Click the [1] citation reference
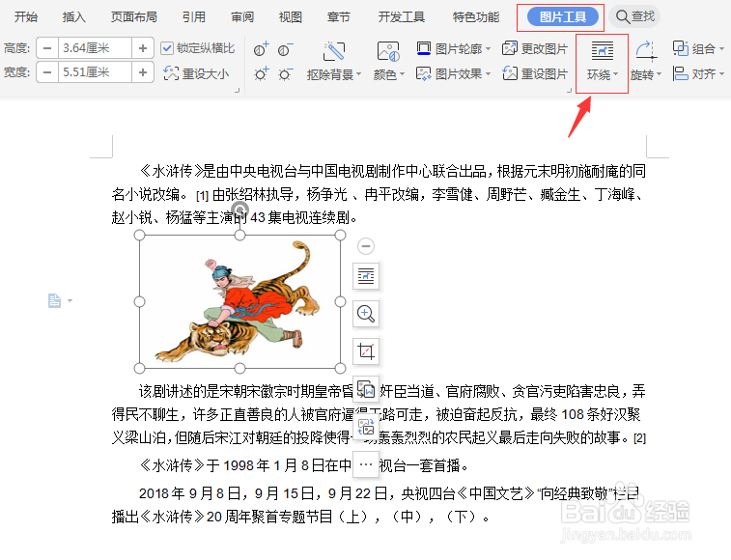This screenshot has height=560, width=731. click(x=202, y=196)
